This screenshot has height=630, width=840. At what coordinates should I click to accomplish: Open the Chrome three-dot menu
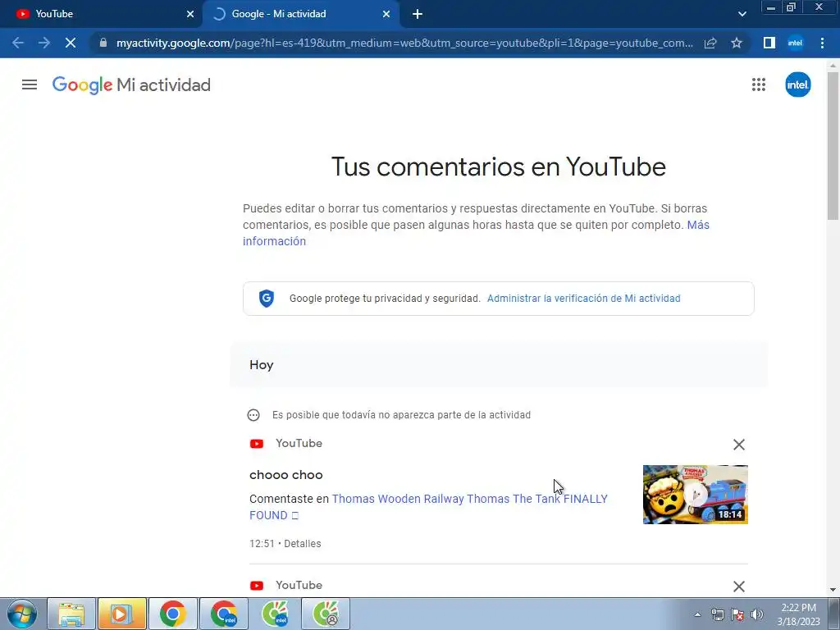pos(822,43)
